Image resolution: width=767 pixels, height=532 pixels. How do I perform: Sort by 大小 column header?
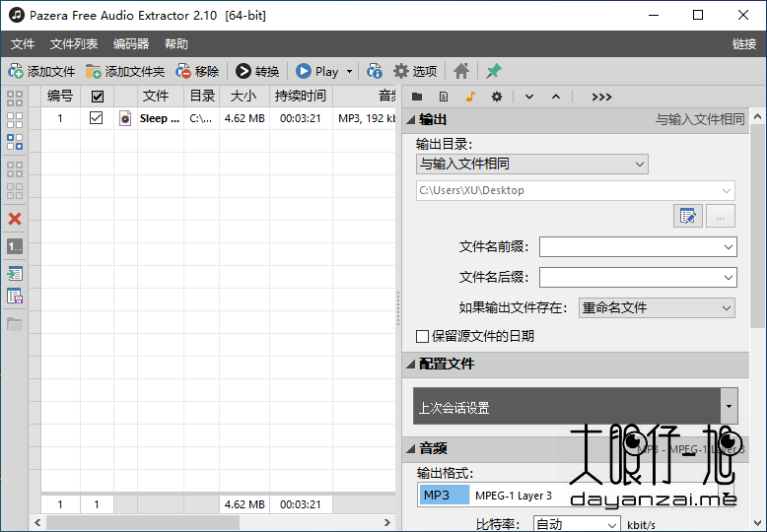244,97
